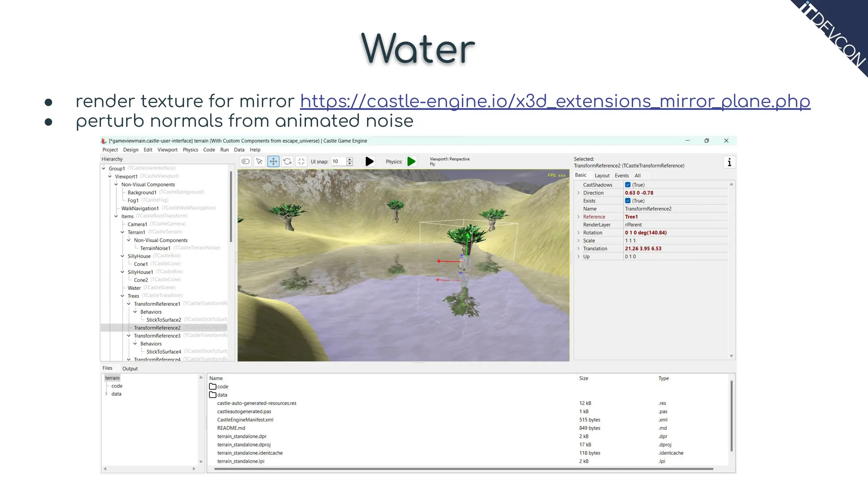This screenshot has height=488, width=868.
Task: Edit the Scale value 1 1 1
Action: (676, 241)
